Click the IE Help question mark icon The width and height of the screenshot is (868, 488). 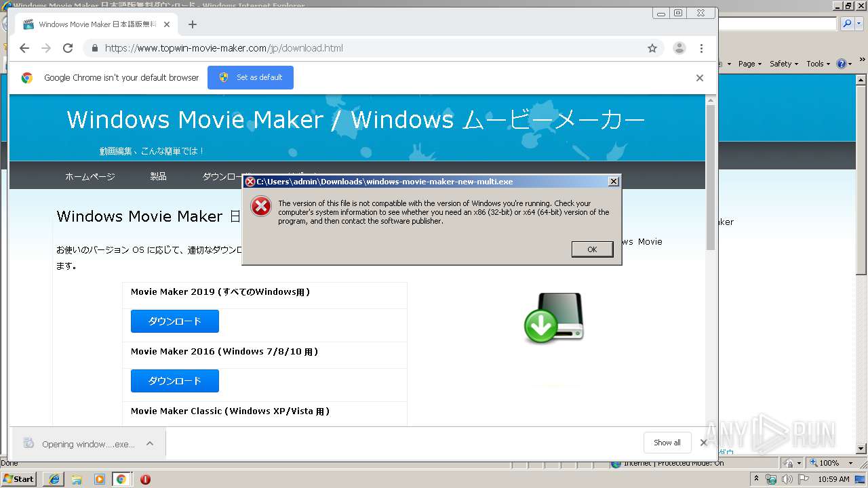click(842, 64)
